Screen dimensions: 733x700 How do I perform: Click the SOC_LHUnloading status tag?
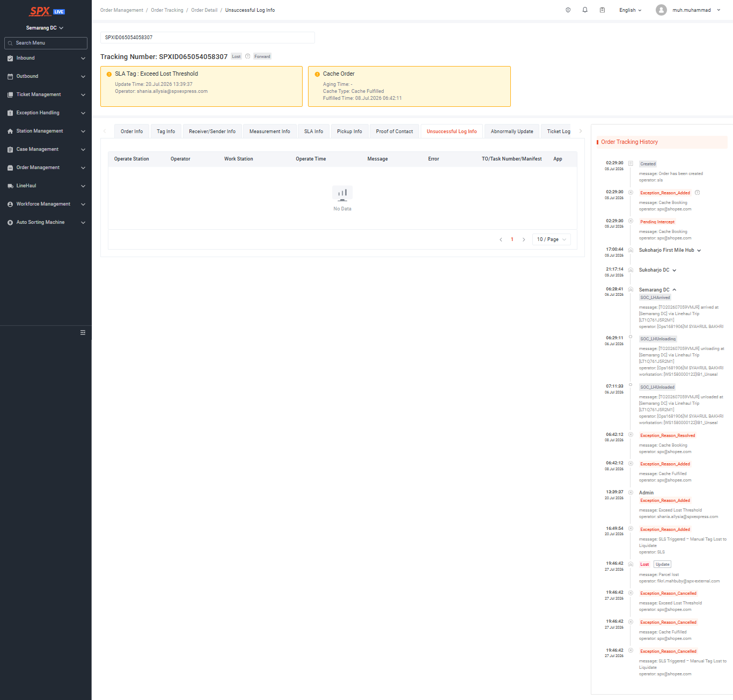pyautogui.click(x=658, y=339)
